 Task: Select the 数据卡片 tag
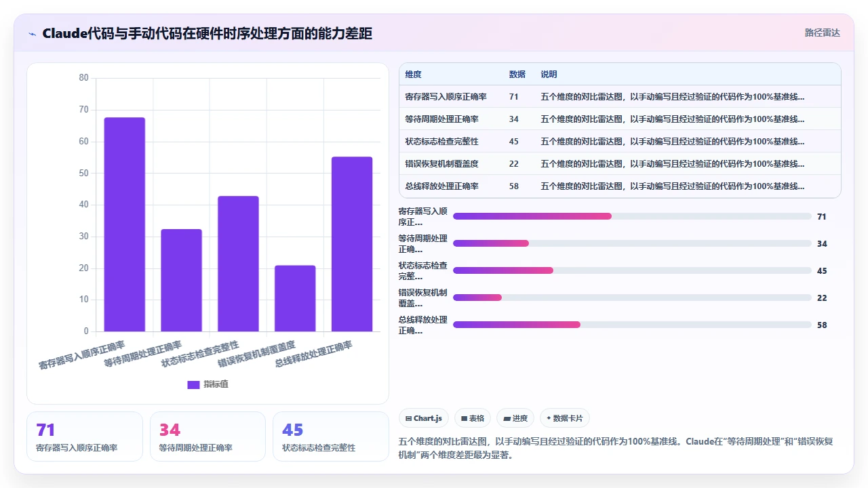[564, 418]
